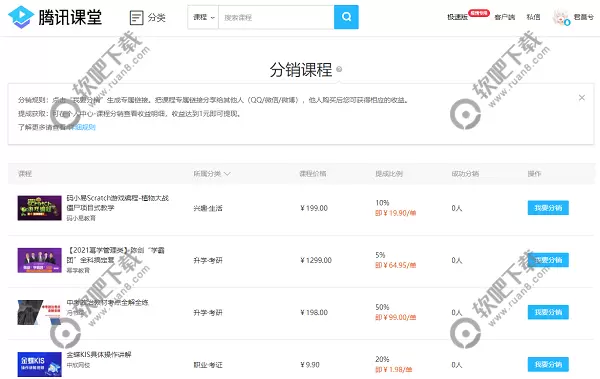Click the 课程 column header
600x379 pixels.
[25, 174]
